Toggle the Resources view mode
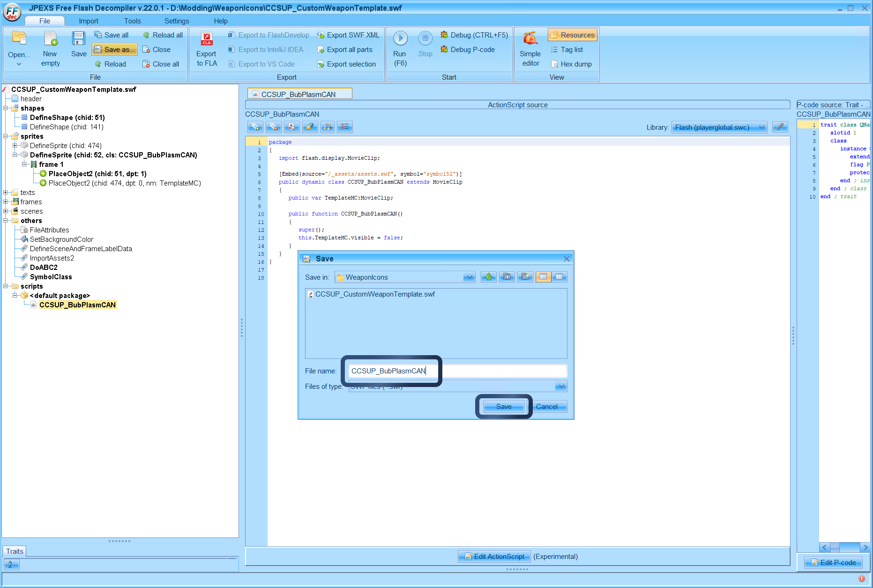The width and height of the screenshot is (873, 588). [x=572, y=35]
